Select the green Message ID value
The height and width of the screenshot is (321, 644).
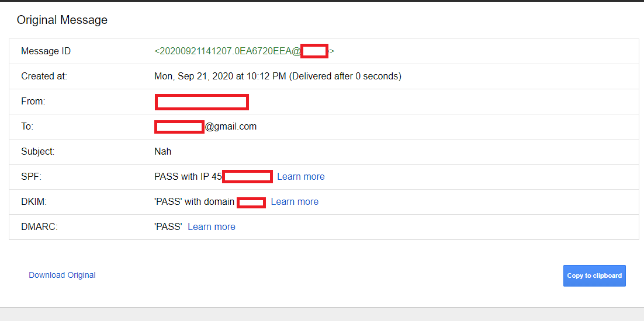click(x=227, y=51)
